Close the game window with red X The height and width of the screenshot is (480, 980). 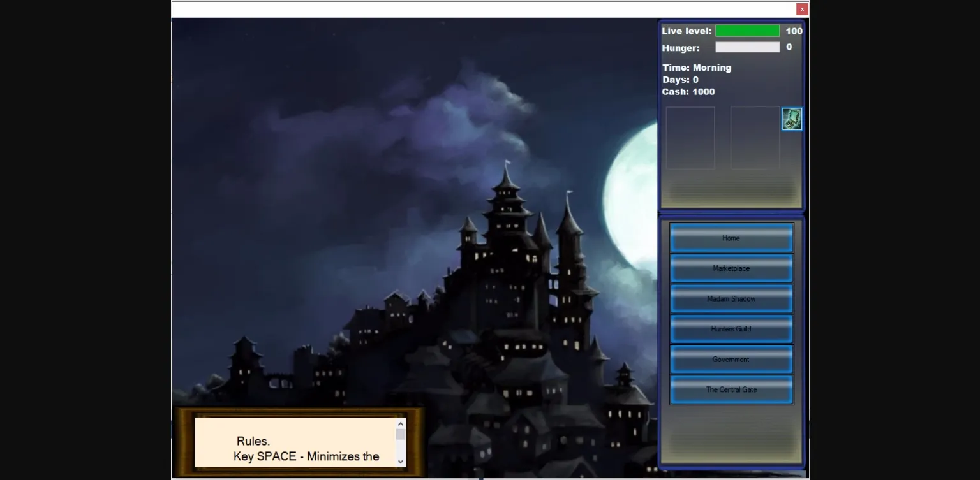coord(802,9)
